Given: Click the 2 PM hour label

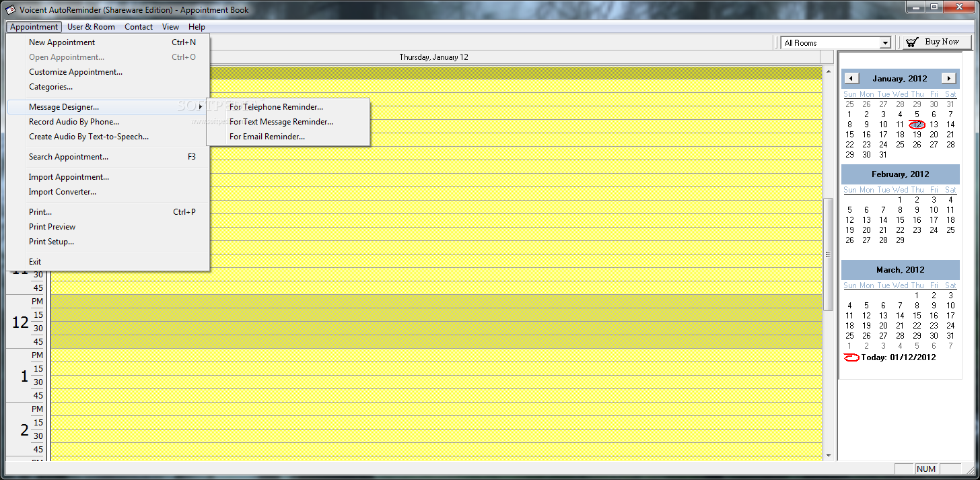Looking at the screenshot, I should [24, 430].
